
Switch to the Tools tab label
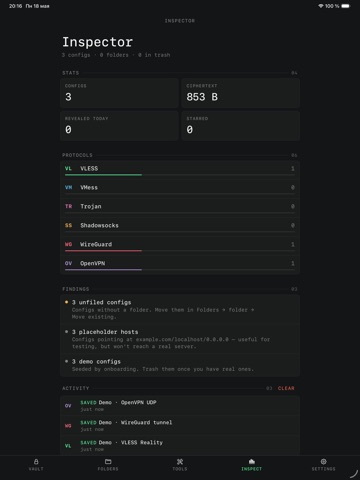180,469
